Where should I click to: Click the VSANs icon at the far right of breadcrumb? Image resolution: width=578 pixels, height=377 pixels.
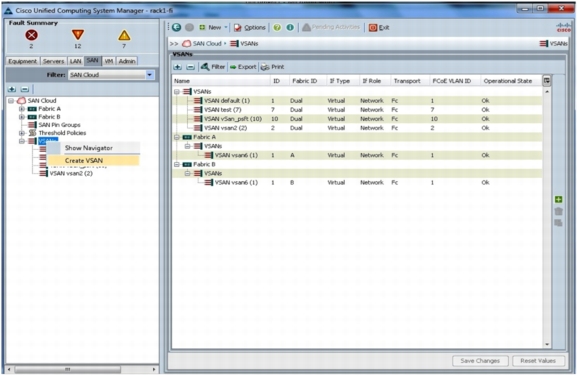click(544, 43)
